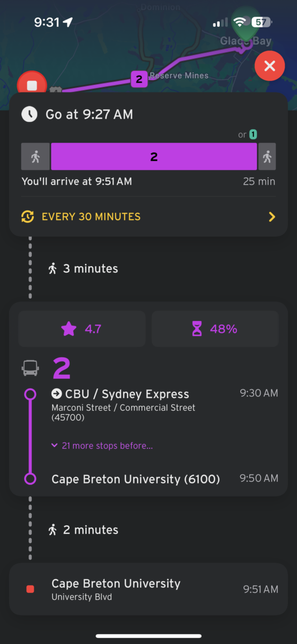Image resolution: width=297 pixels, height=644 pixels.
Task: Select Cape Breton University (6100) stop
Action: 136,479
